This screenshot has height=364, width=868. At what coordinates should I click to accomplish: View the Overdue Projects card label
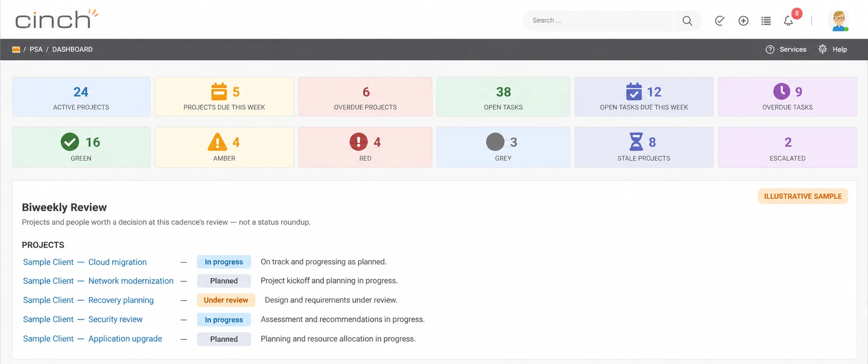click(x=365, y=107)
